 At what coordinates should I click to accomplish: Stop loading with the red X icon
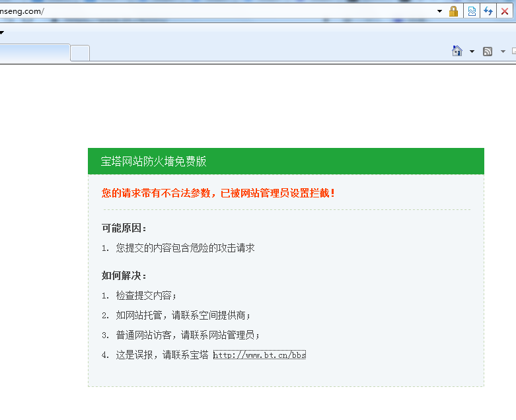click(x=505, y=11)
